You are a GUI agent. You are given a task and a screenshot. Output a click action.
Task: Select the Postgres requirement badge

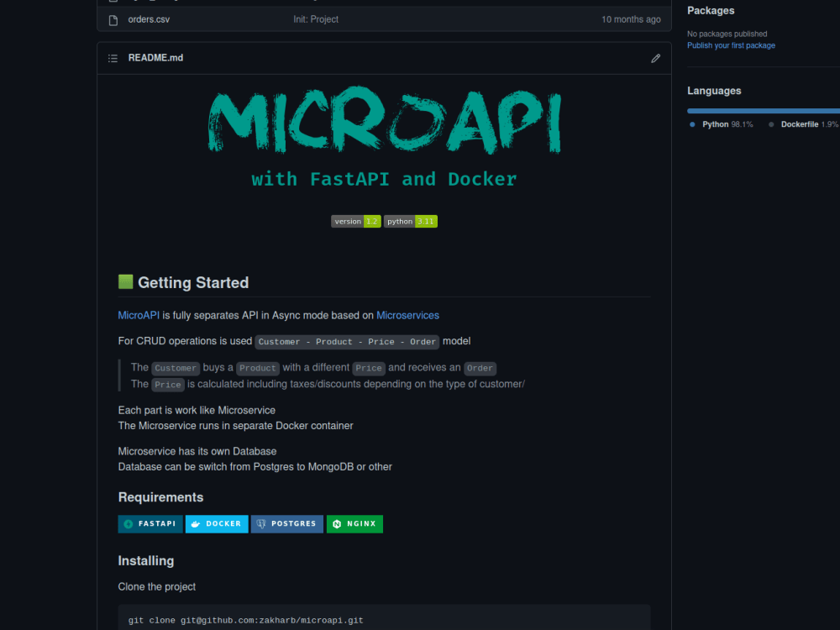pos(286,523)
